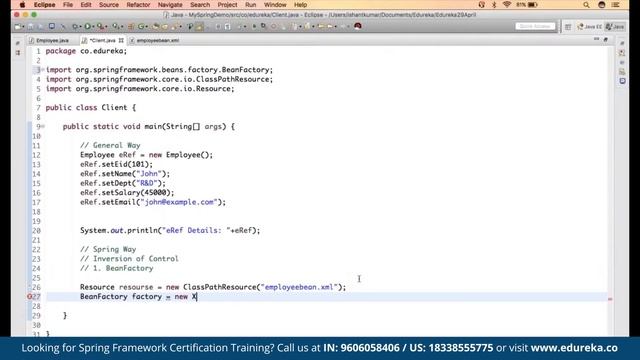The image size is (640, 360).
Task: Click the '"john@example.com"' string
Action: coord(179,202)
